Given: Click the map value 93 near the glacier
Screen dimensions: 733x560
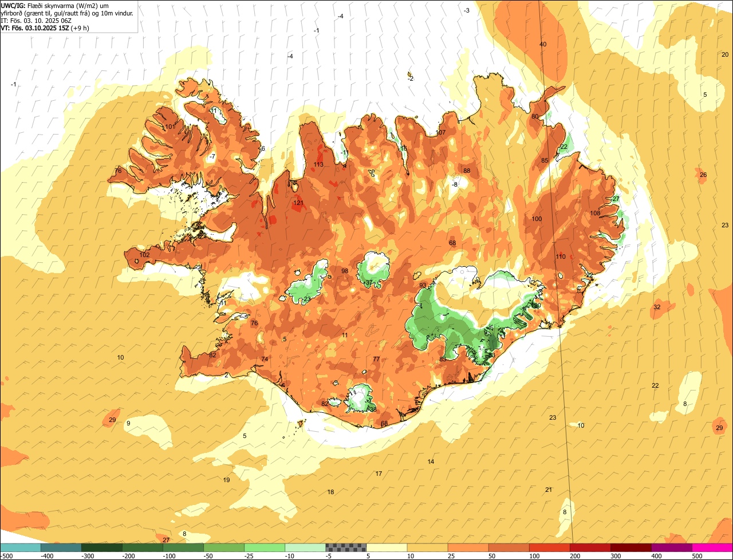Looking at the screenshot, I should click(423, 285).
